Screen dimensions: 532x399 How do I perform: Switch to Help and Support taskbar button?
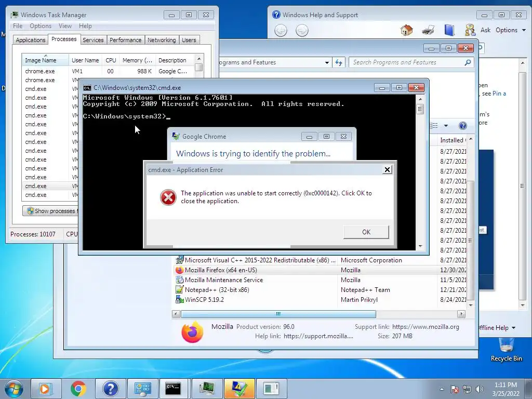pyautogui.click(x=110, y=389)
